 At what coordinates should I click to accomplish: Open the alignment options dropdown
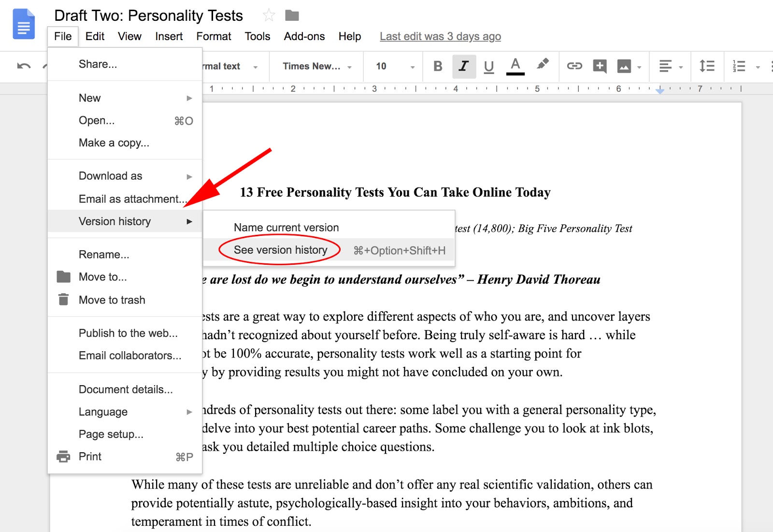point(670,66)
